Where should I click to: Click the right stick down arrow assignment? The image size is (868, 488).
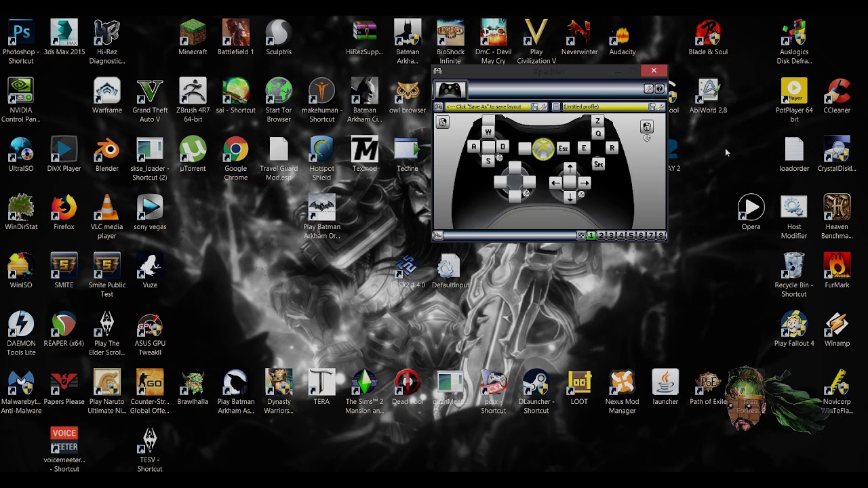click(570, 198)
